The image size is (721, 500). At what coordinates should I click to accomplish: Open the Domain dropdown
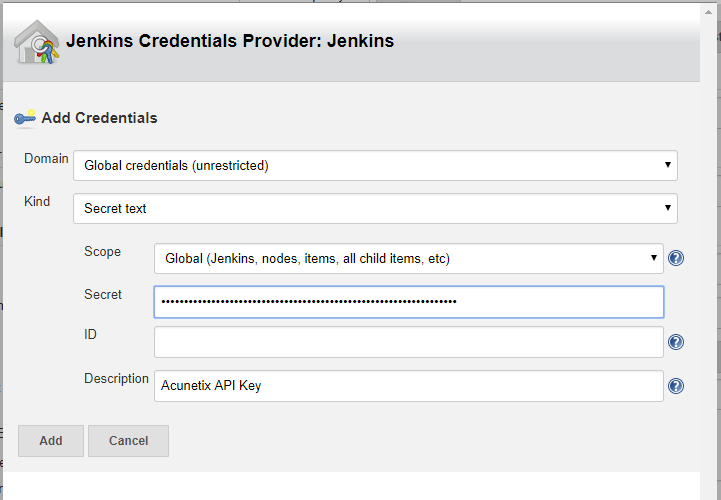click(x=375, y=165)
